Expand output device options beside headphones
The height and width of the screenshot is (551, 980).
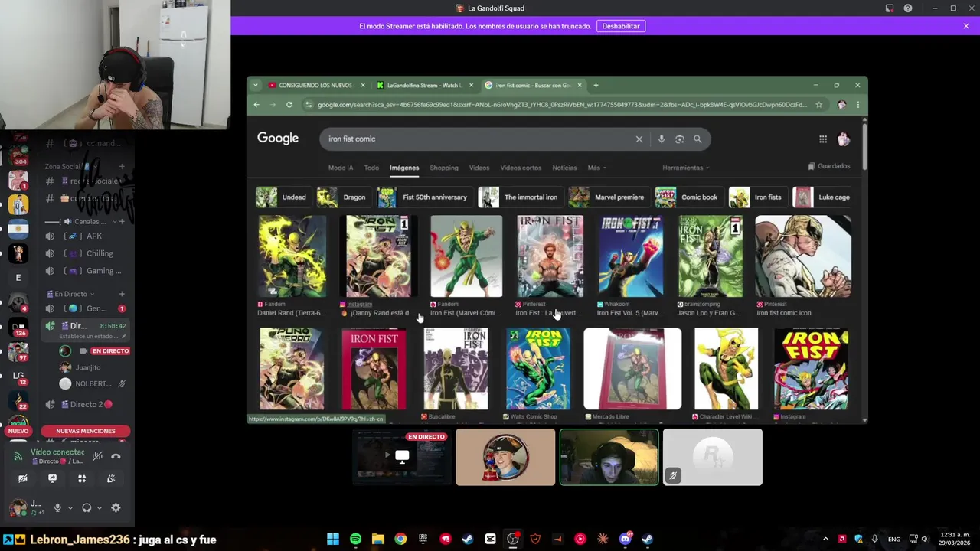point(99,507)
